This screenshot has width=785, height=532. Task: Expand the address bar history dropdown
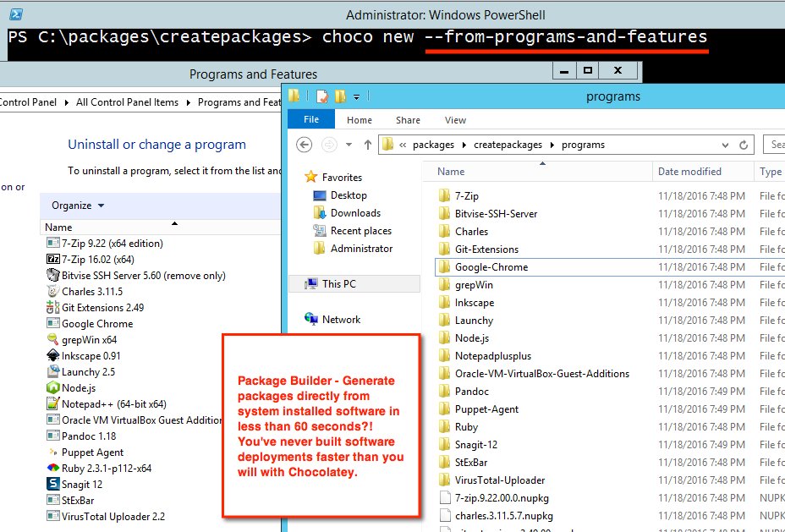point(725,145)
